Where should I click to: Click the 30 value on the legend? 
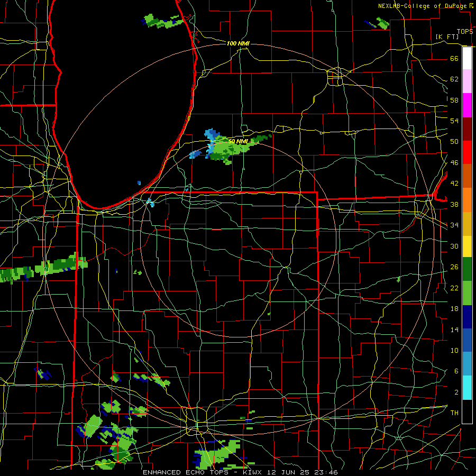[x=454, y=246]
